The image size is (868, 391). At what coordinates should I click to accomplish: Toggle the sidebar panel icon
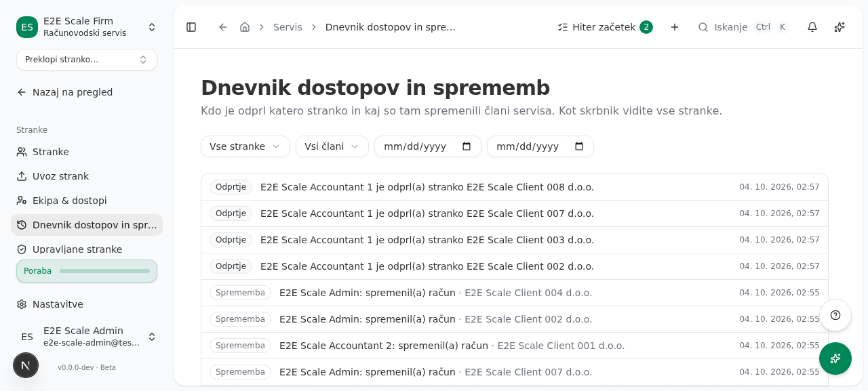tap(191, 27)
